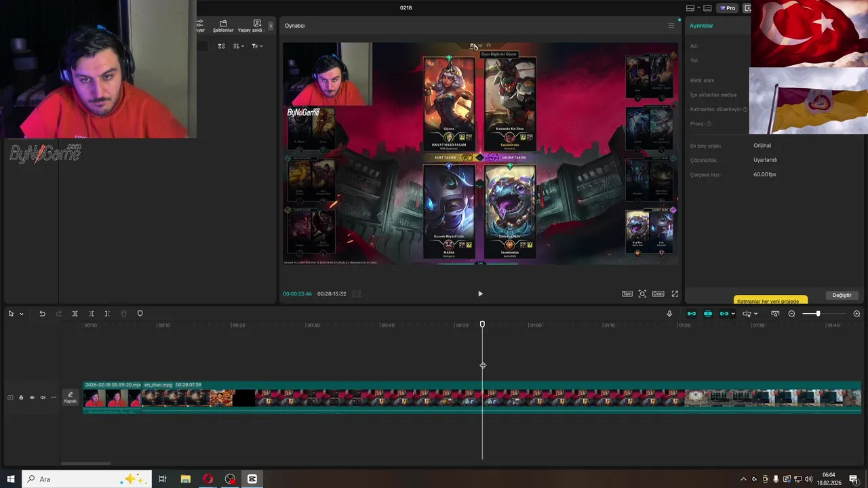
Task: Zoom out the timeline with minus icon
Action: pos(791,314)
